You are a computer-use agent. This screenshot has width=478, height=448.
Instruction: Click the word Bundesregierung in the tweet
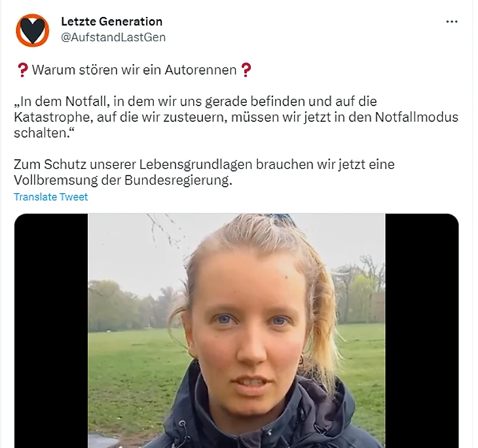(178, 180)
